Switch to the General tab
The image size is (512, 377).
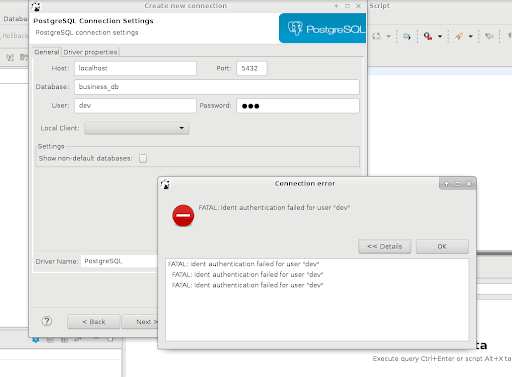tap(47, 52)
